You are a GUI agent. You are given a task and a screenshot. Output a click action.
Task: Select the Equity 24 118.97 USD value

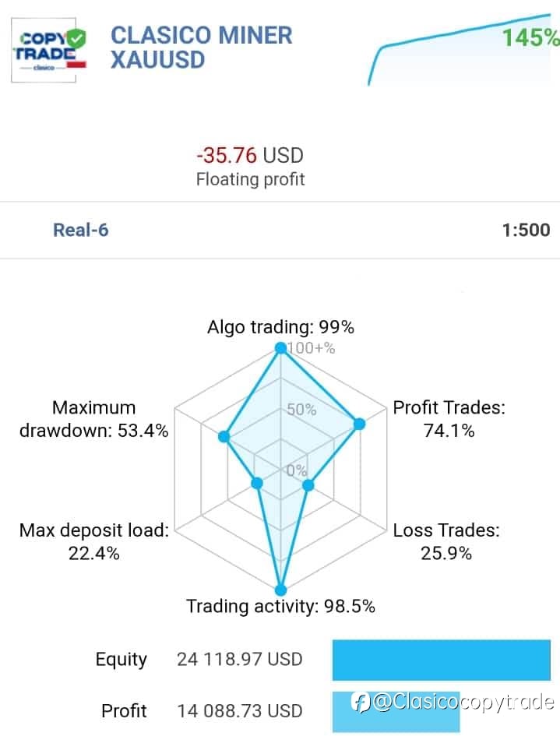(239, 659)
